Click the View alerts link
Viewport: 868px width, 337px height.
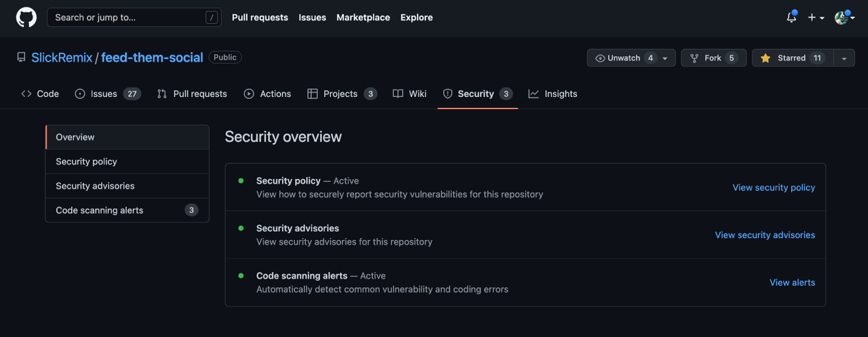coord(792,283)
